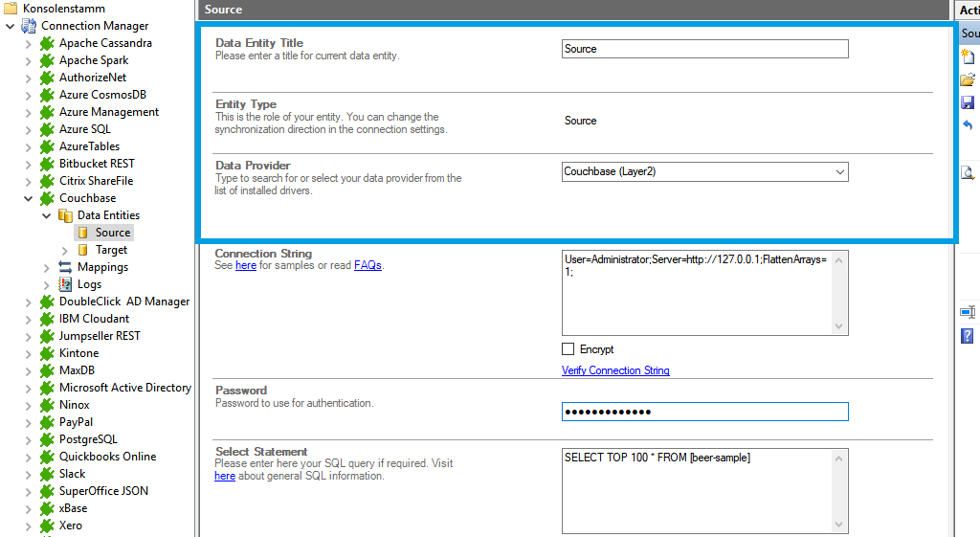
Task: Expand the Apache Cassandra connection node
Action: [x=29, y=43]
